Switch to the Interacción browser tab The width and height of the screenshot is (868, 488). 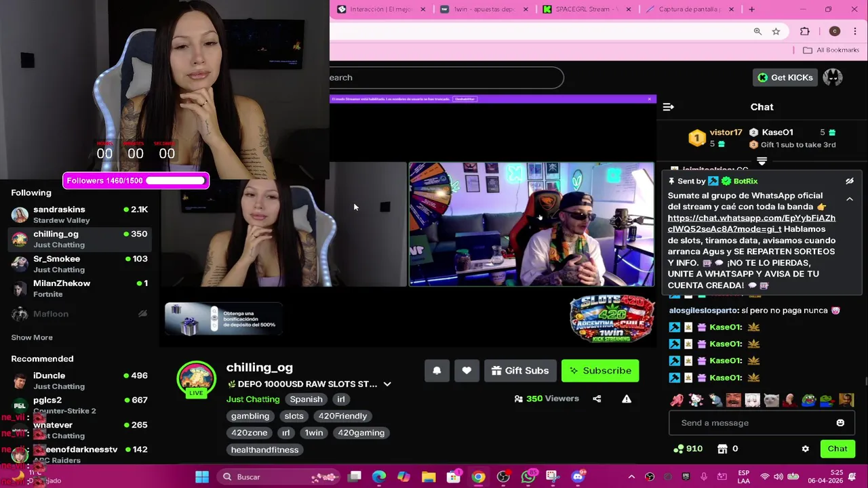[382, 9]
